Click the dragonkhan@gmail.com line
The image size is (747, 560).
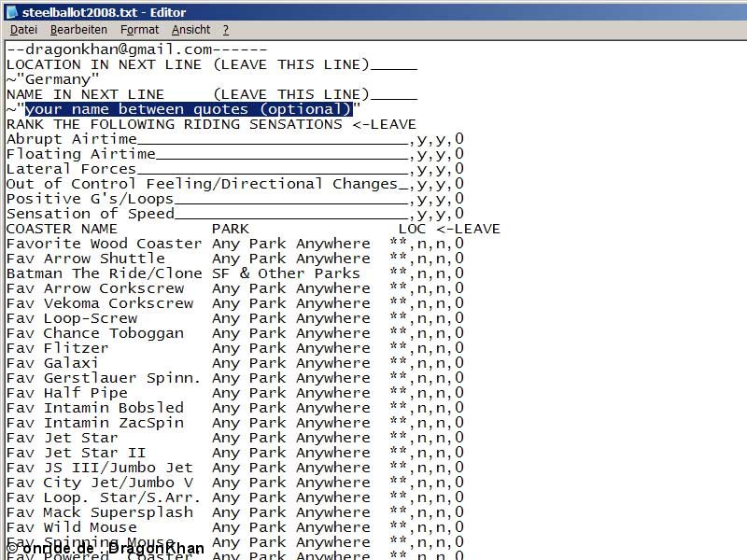pos(136,49)
